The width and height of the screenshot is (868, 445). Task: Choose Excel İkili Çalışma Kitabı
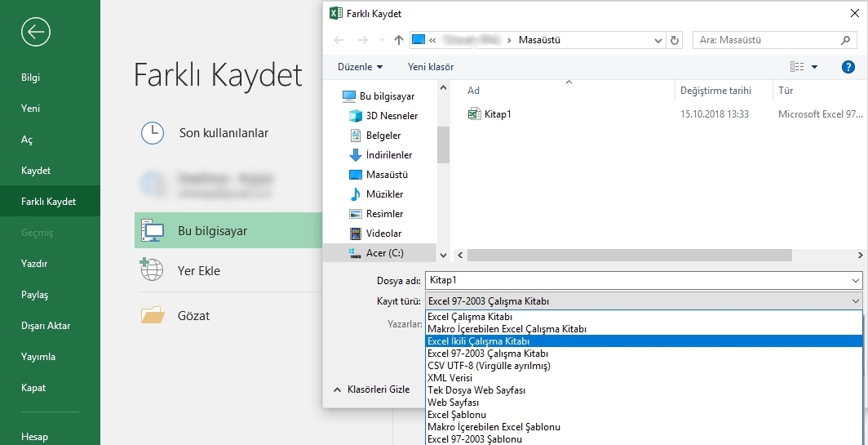point(644,341)
